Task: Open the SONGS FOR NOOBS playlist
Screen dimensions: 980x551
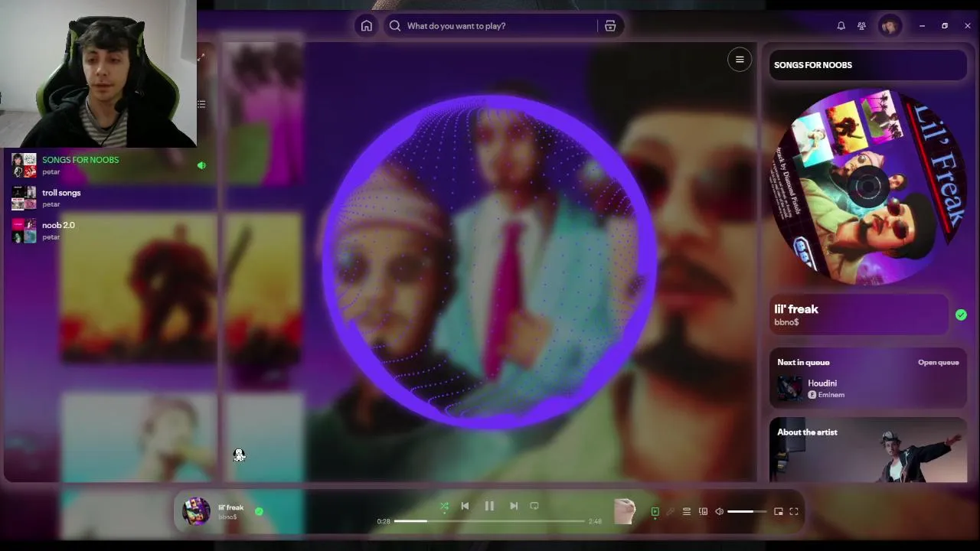Action: 109,165
